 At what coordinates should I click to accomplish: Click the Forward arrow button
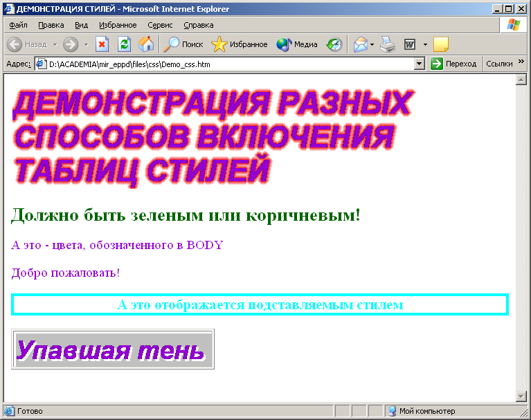[x=71, y=44]
